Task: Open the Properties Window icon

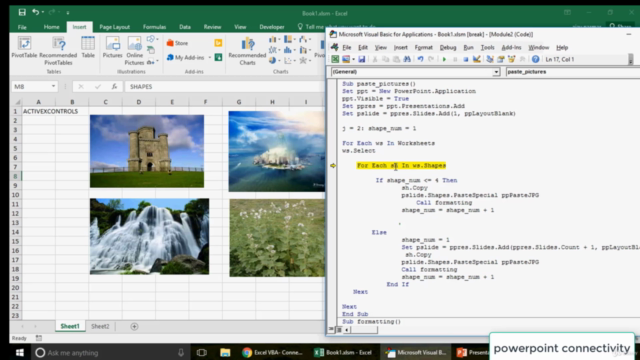Action: 500,59
